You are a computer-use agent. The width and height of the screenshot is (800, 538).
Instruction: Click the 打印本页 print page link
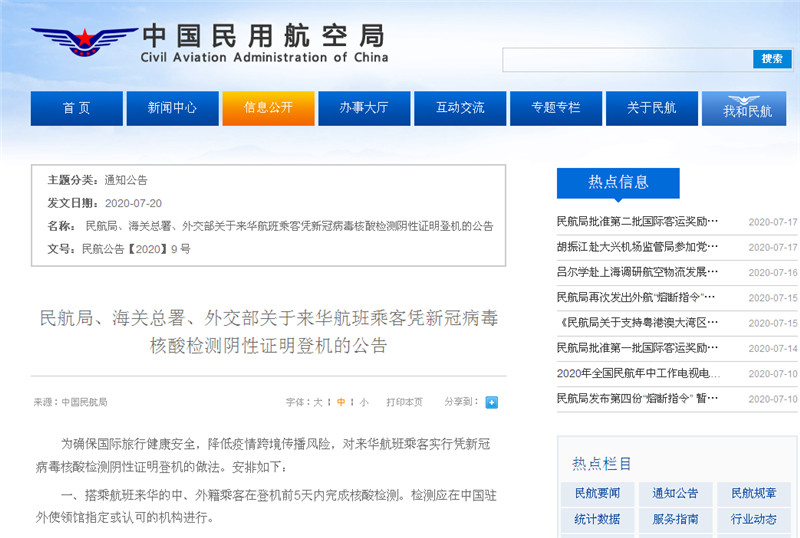tap(405, 402)
